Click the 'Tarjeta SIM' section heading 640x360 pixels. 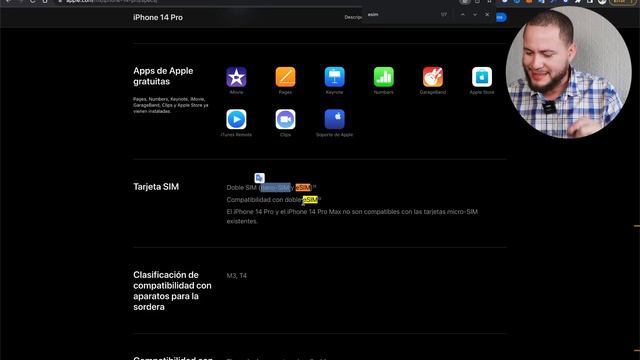pyautogui.click(x=156, y=187)
